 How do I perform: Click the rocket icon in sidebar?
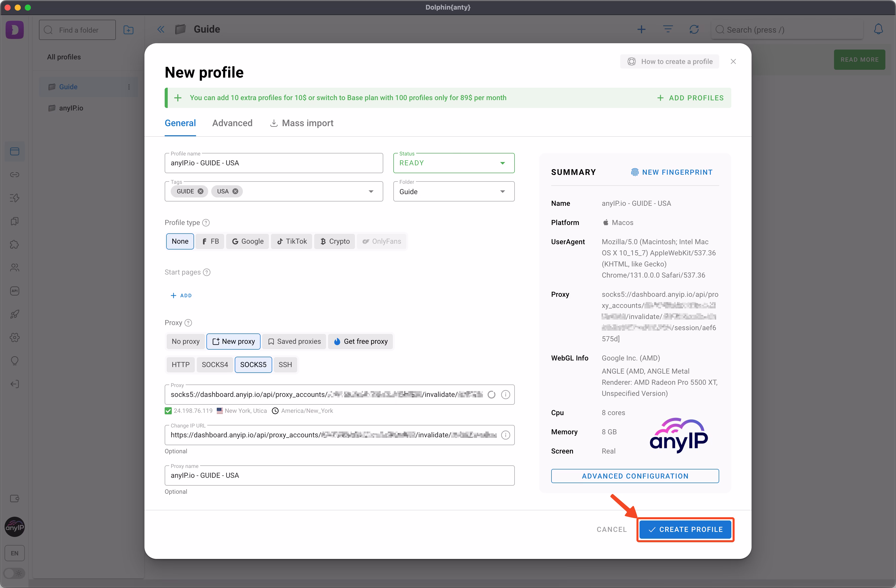[14, 314]
